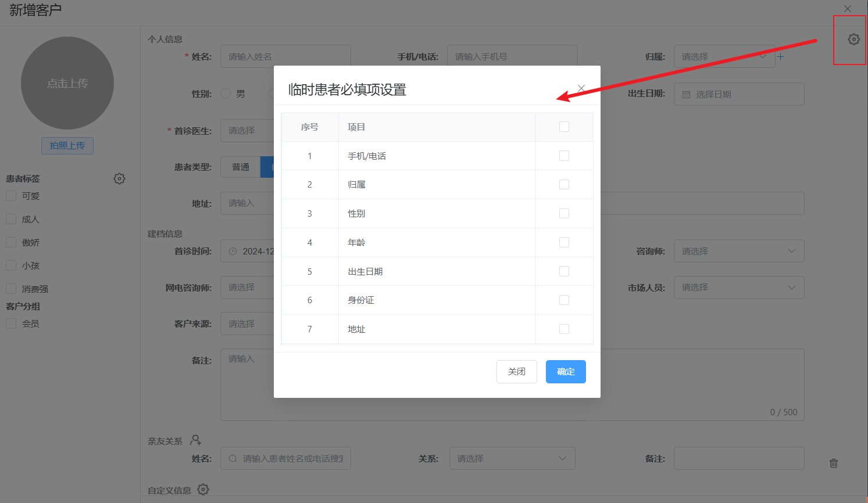Image resolution: width=868 pixels, height=503 pixels.
Task: Click the plus icon next to 归属
Action: (x=781, y=57)
